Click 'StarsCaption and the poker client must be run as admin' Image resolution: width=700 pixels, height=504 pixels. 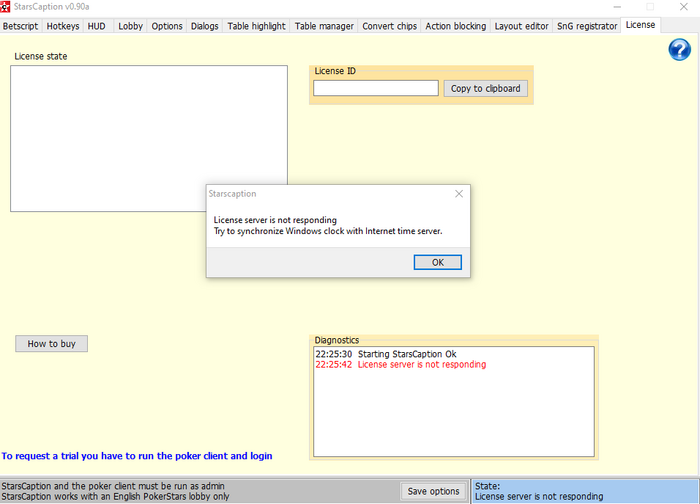pyautogui.click(x=113, y=486)
